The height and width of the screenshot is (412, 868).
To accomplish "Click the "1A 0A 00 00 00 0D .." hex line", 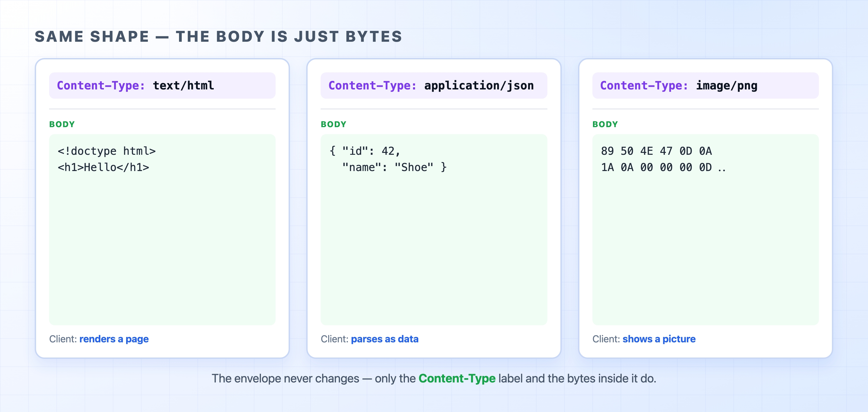I will tap(663, 167).
